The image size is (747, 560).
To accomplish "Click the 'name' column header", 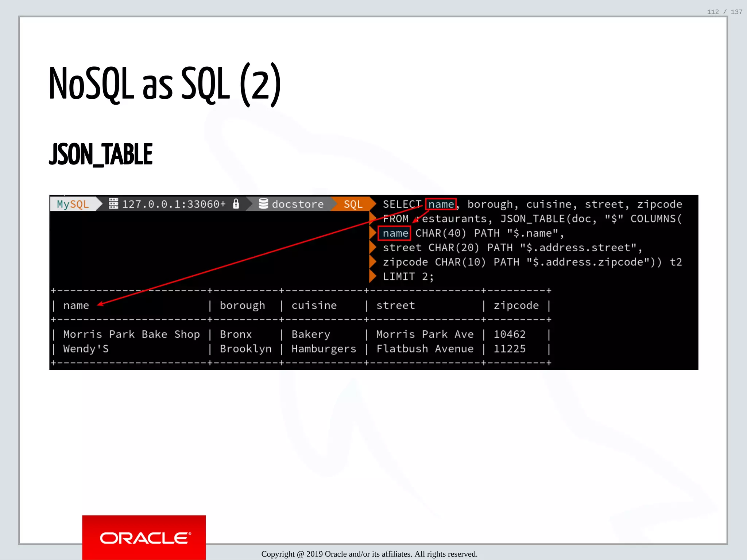I will coord(76,306).
